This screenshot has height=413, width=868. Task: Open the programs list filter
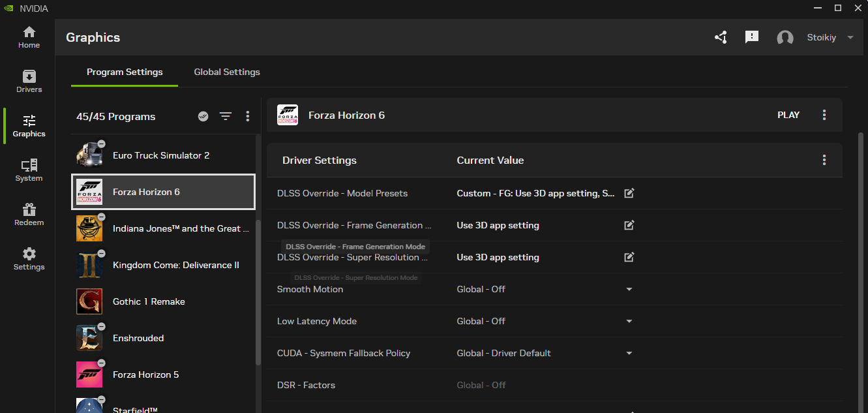(226, 116)
